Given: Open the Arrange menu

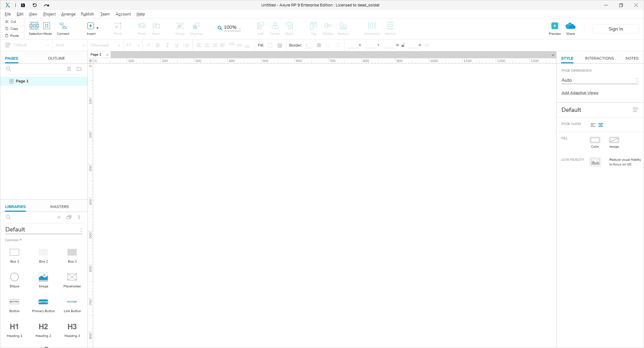Looking at the screenshot, I should [x=68, y=14].
